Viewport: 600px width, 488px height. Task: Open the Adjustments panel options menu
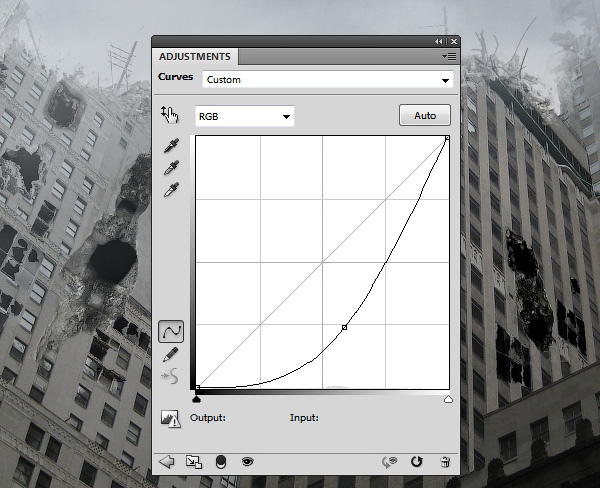point(448,58)
